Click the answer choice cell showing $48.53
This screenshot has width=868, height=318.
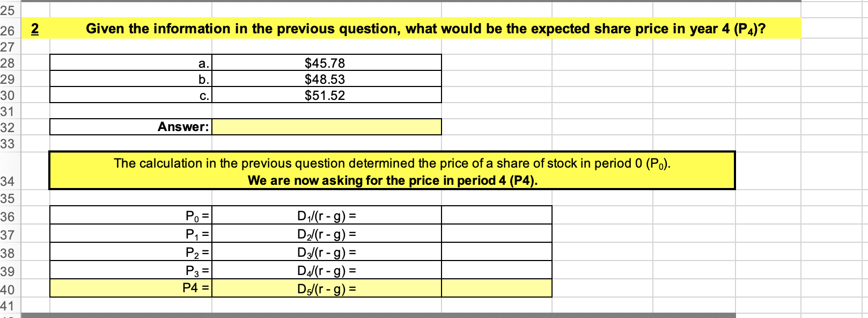327,79
